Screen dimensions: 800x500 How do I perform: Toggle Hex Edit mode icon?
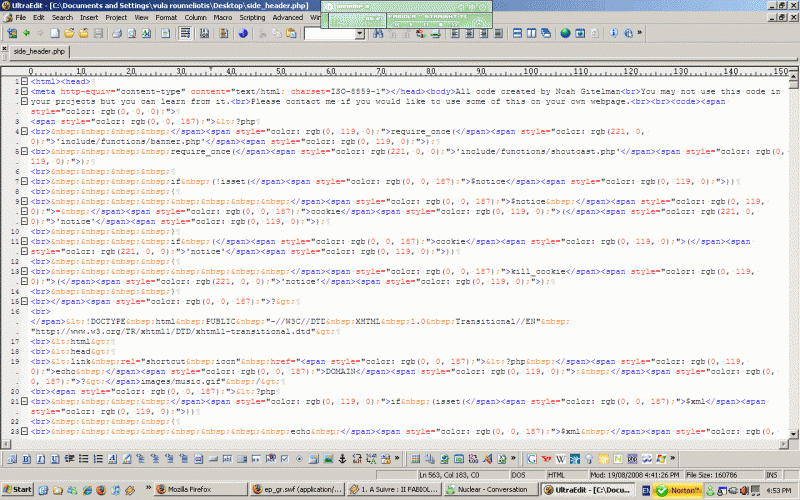(x=205, y=33)
